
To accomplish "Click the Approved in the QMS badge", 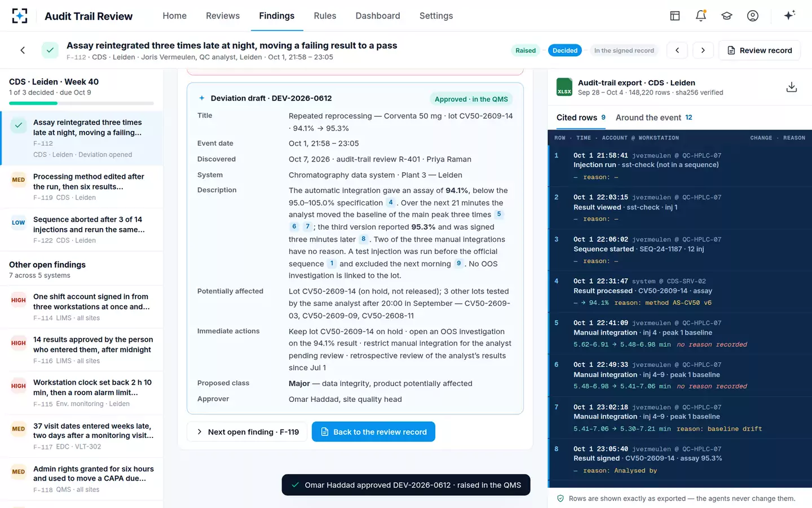I will pos(471,99).
